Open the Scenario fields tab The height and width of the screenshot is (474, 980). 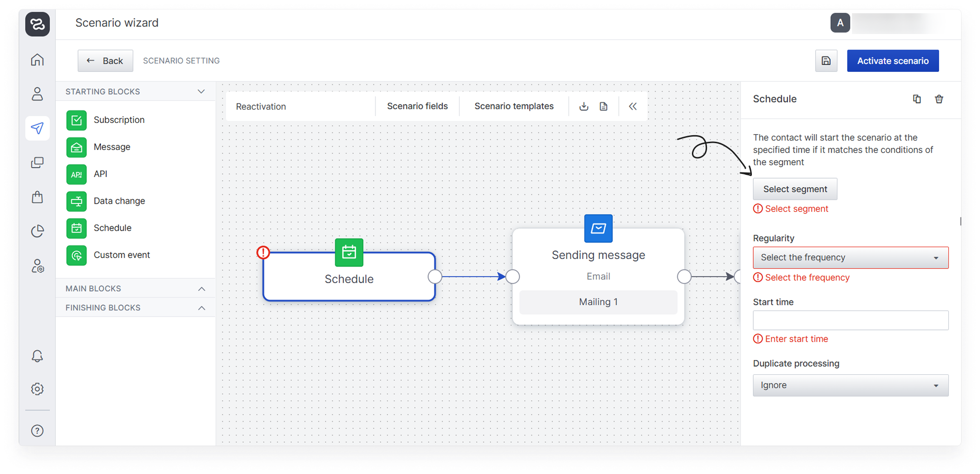(418, 106)
